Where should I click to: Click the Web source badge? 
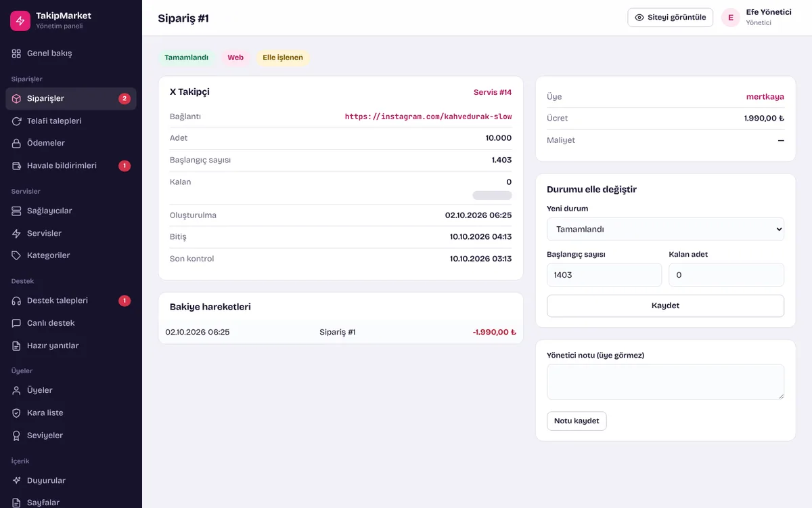[x=235, y=58]
